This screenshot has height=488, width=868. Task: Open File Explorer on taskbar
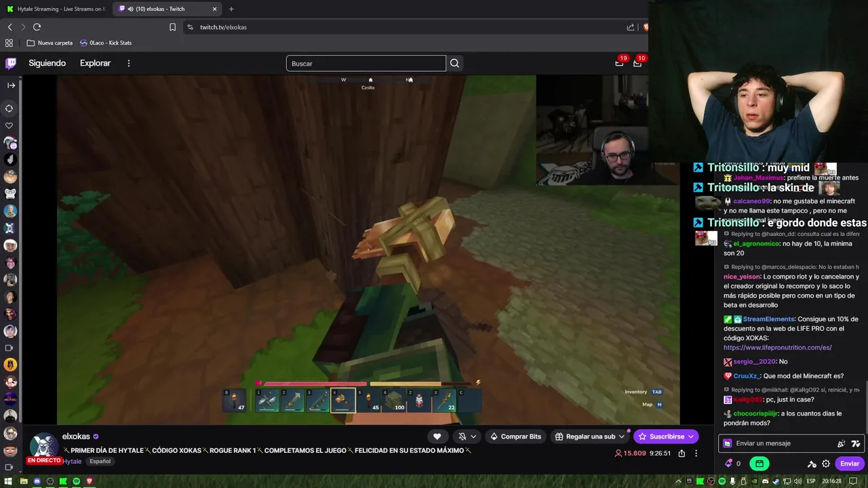(23, 481)
